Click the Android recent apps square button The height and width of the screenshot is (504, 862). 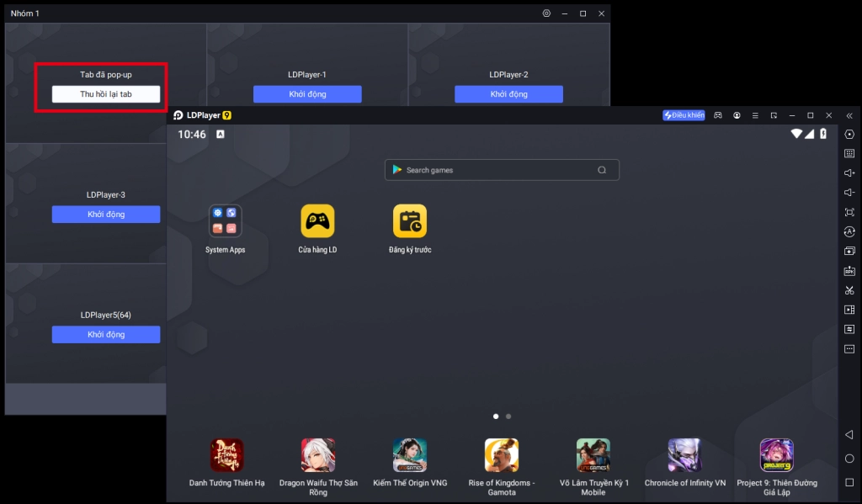coord(849,482)
